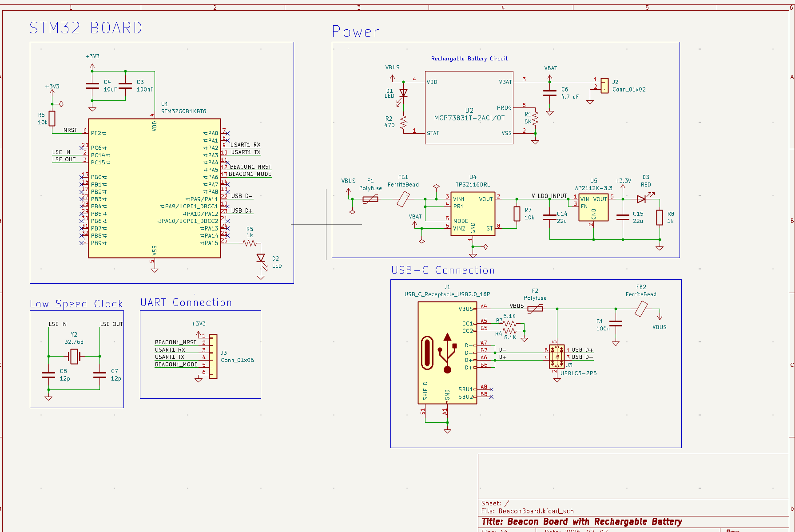
Task: Click the Beacon Board schematic title text
Action: tap(582, 522)
